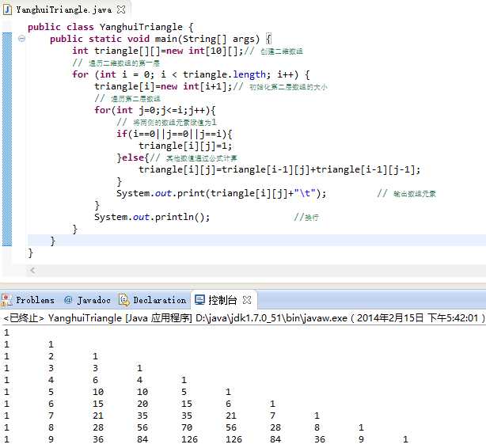Click the value 20 in console output
Image resolution: width=486 pixels, height=448 pixels.
click(x=142, y=404)
